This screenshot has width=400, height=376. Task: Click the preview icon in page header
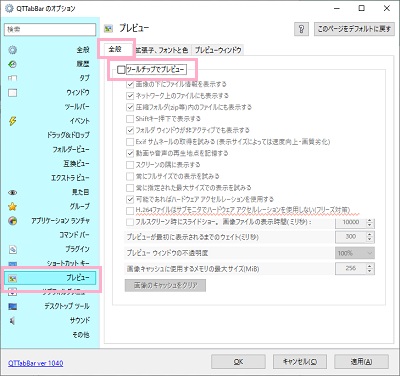pos(108,29)
